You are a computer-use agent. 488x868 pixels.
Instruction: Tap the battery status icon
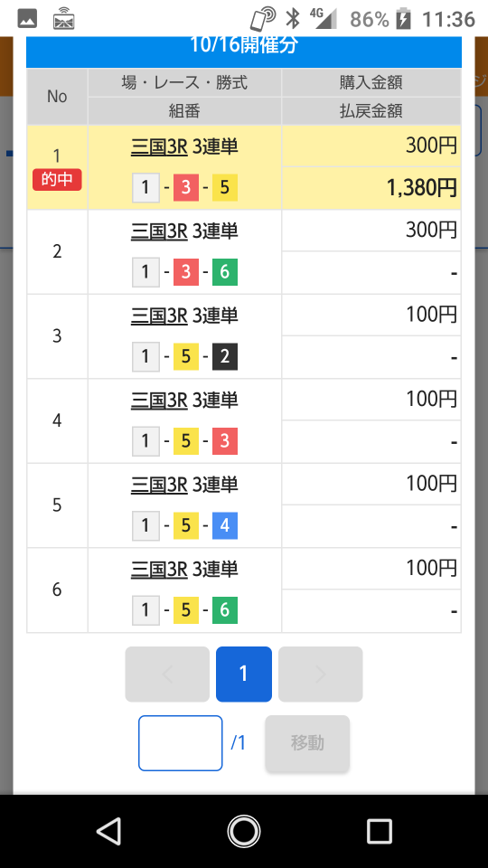pyautogui.click(x=405, y=19)
